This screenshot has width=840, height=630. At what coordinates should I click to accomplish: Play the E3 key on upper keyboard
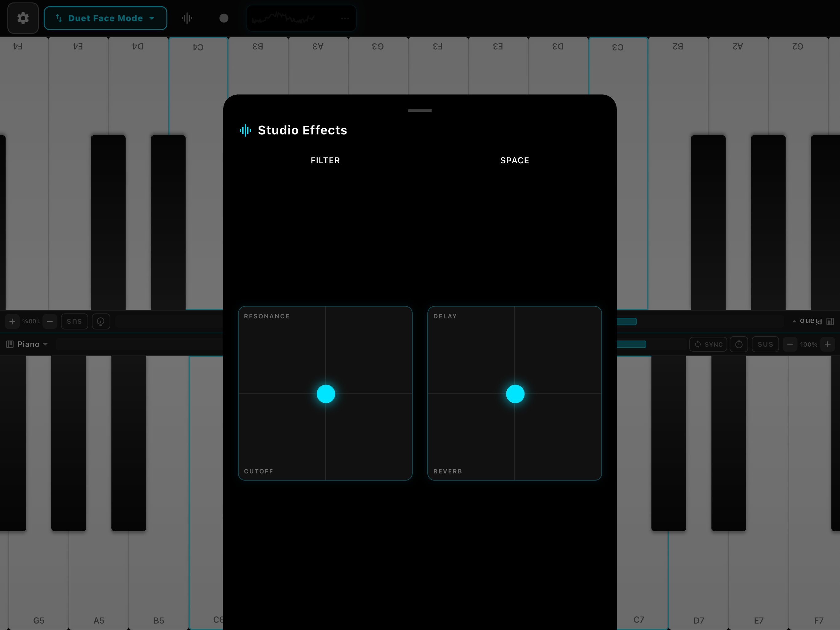pos(498,65)
